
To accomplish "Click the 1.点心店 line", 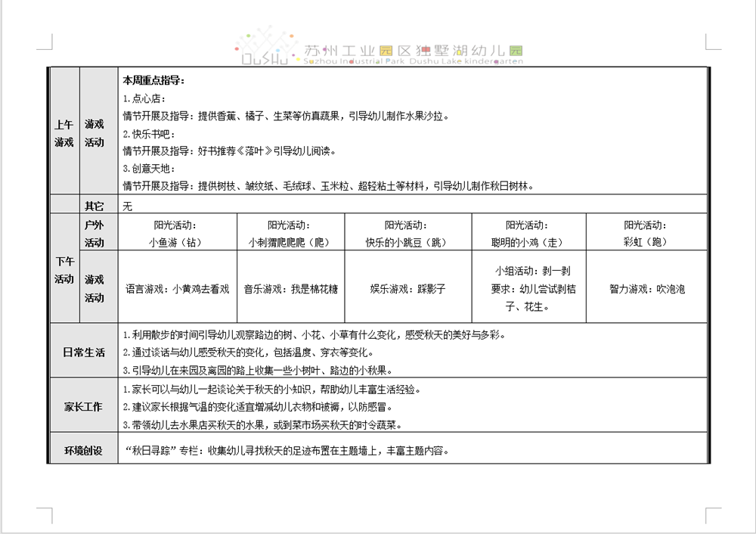I will pyautogui.click(x=144, y=98).
